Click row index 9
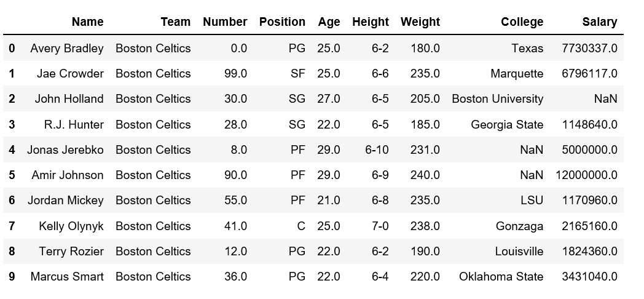This screenshot has height=299, width=644. (x=12, y=276)
